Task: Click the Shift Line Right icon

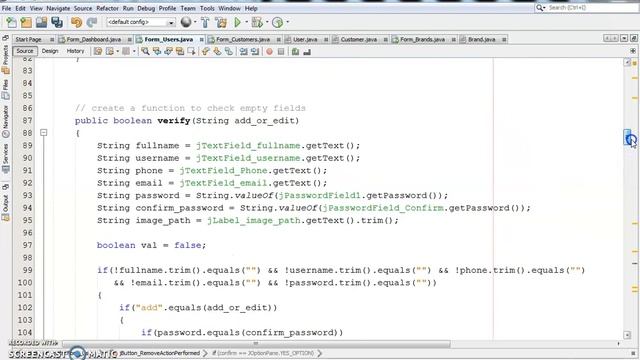Action: click(255, 51)
